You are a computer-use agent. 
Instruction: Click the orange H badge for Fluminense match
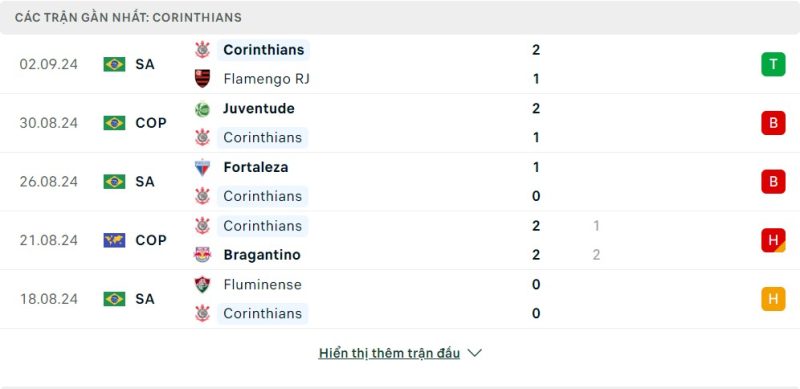tap(773, 299)
